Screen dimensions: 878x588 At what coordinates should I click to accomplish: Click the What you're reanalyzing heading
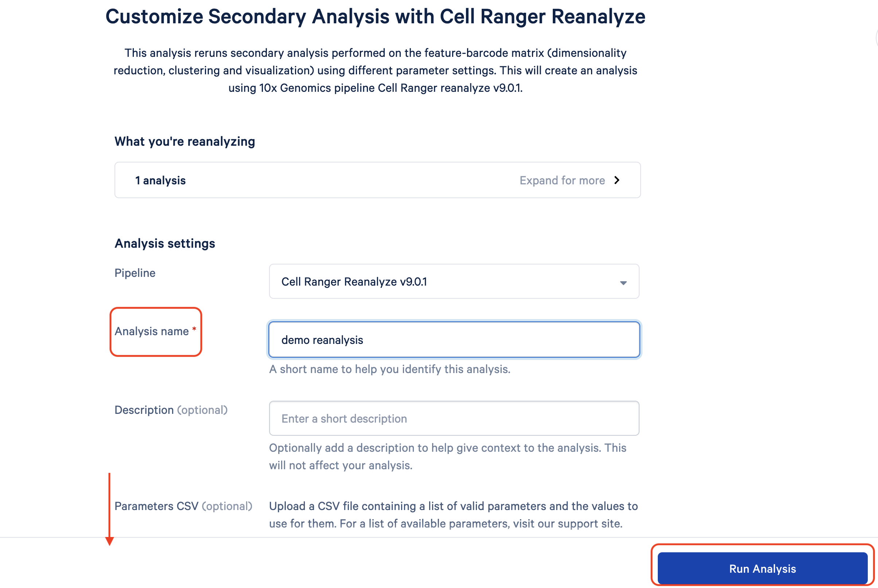click(184, 141)
